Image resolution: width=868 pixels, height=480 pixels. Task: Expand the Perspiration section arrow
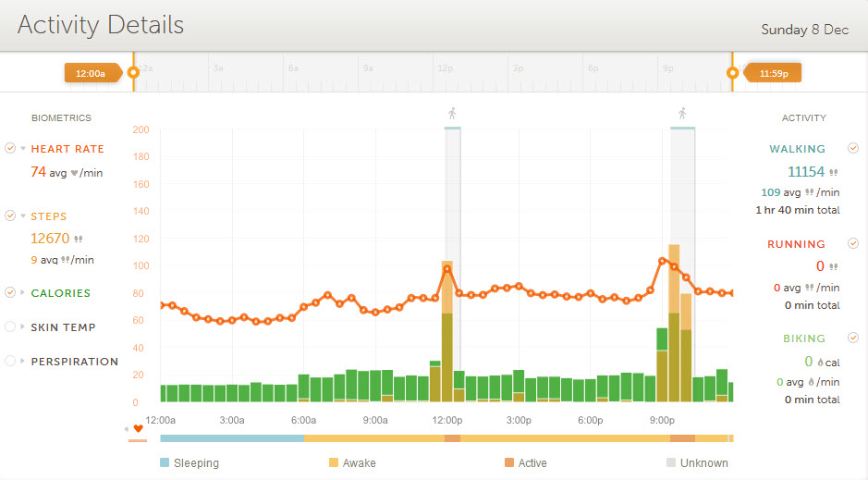tap(23, 362)
